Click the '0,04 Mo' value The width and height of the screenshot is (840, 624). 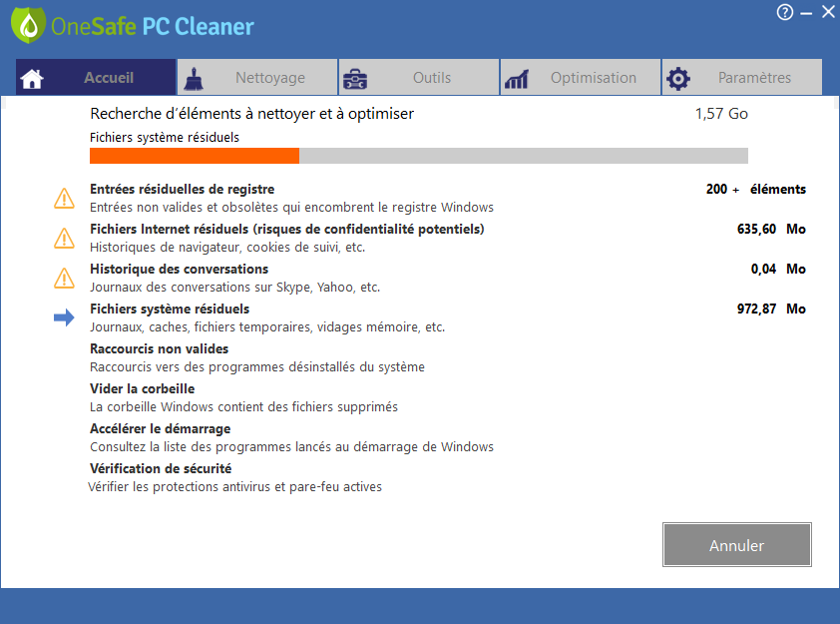click(778, 270)
